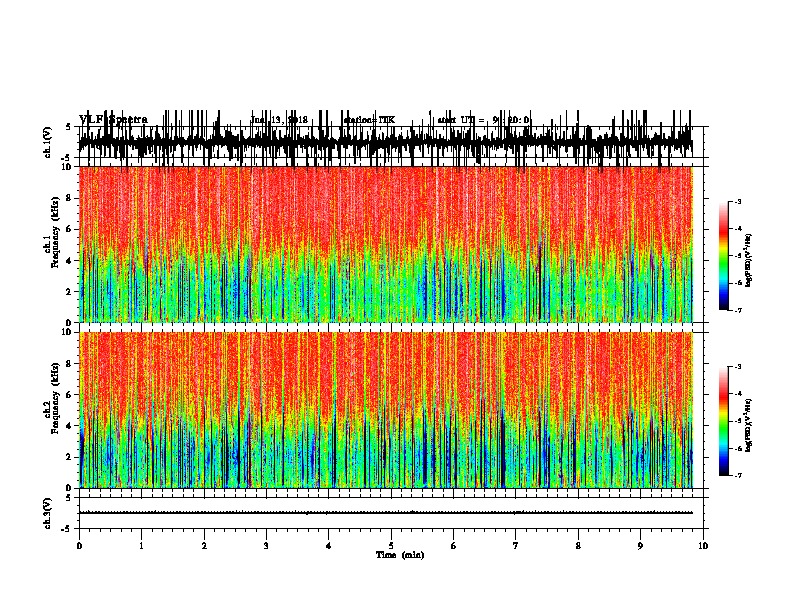
Task: Click the time axis tick label "9"
Action: [x=641, y=546]
